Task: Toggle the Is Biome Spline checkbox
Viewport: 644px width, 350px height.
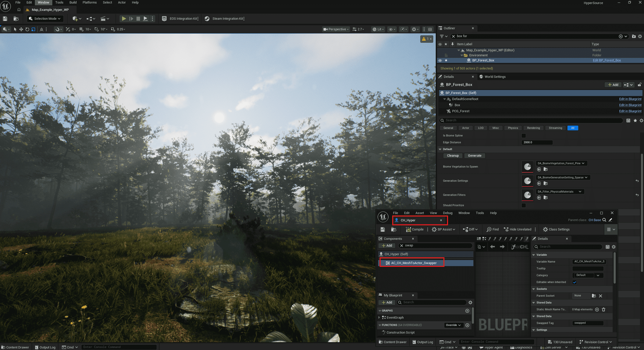Action: click(524, 136)
